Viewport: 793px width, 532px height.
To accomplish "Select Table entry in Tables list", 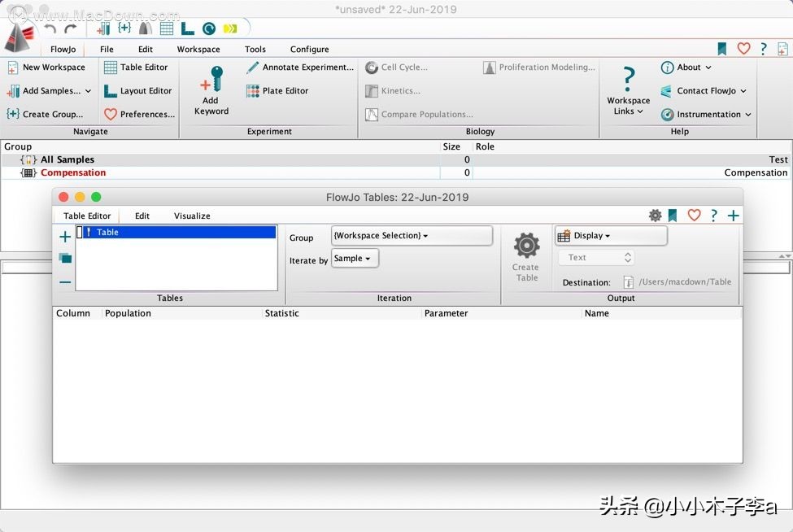I will click(x=176, y=232).
